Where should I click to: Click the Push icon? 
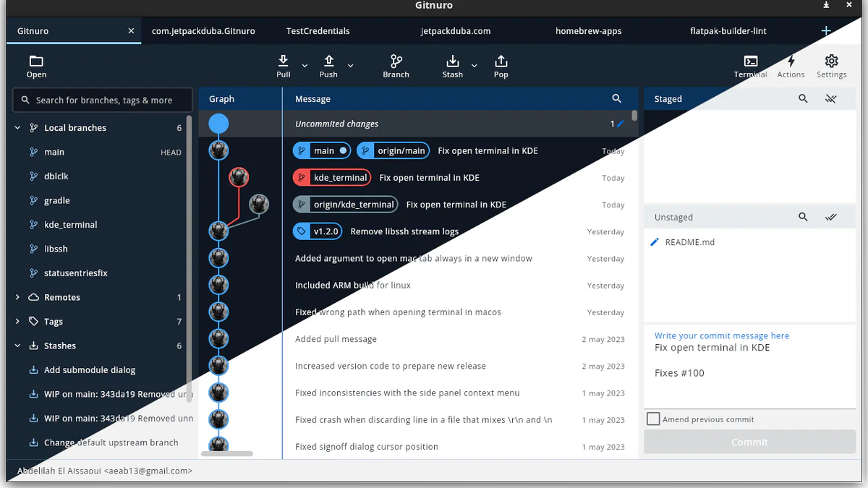point(328,61)
